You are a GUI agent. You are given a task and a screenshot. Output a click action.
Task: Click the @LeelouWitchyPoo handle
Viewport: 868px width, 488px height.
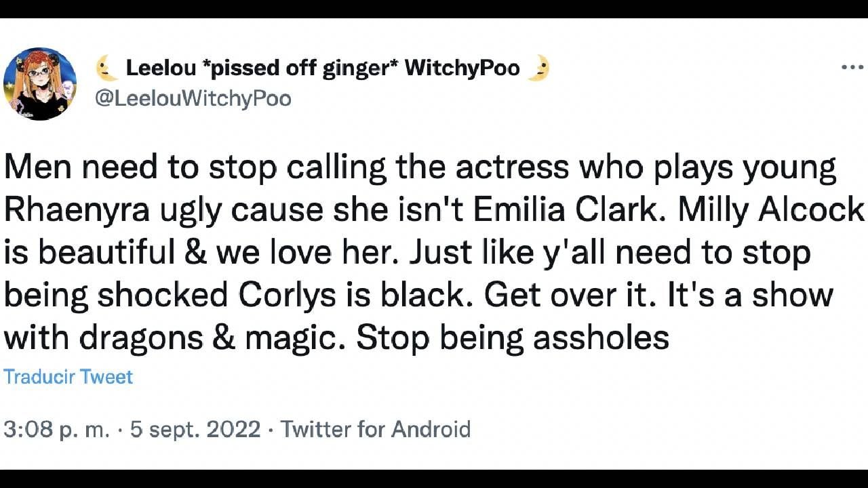click(x=193, y=98)
